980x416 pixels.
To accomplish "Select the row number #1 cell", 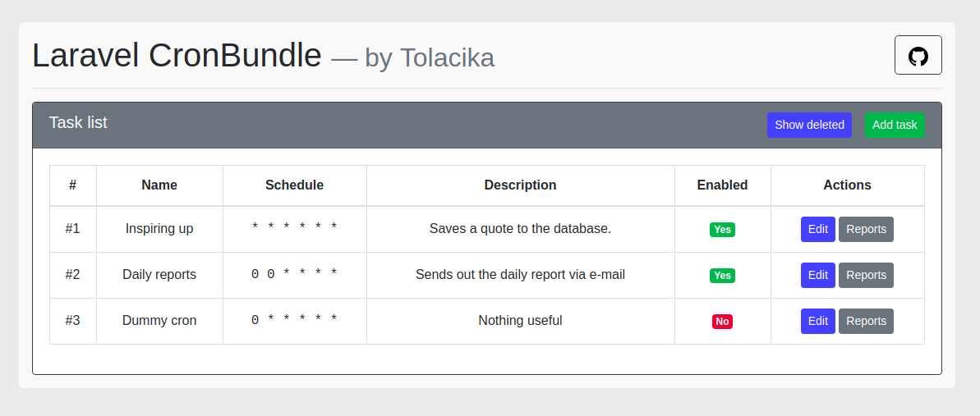I will click(x=72, y=229).
